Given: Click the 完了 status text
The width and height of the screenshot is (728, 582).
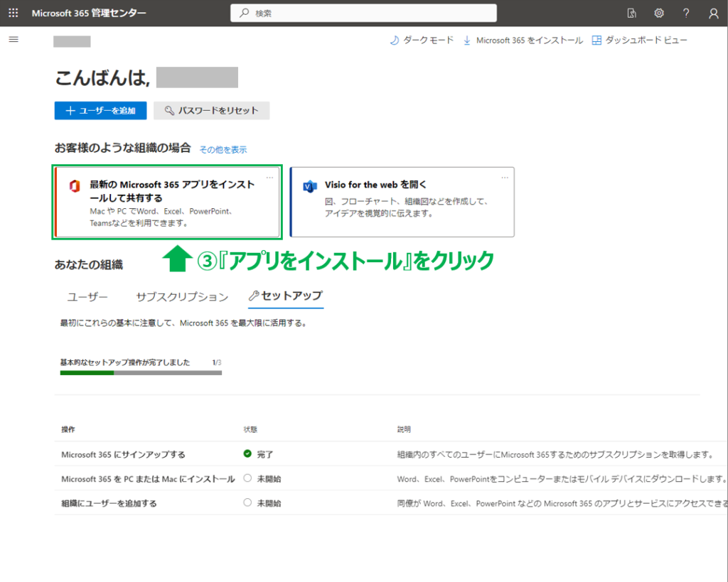Looking at the screenshot, I should (265, 454).
